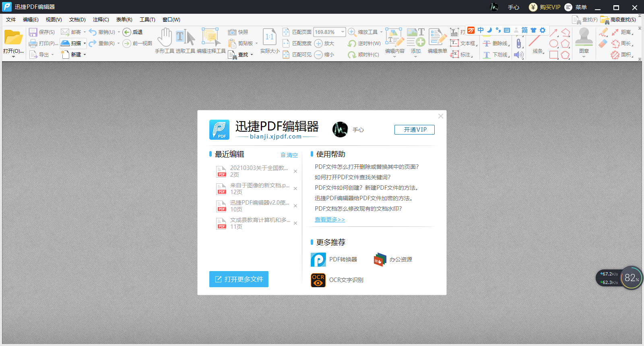Expand the 添加 dropdown arrow

click(416, 57)
